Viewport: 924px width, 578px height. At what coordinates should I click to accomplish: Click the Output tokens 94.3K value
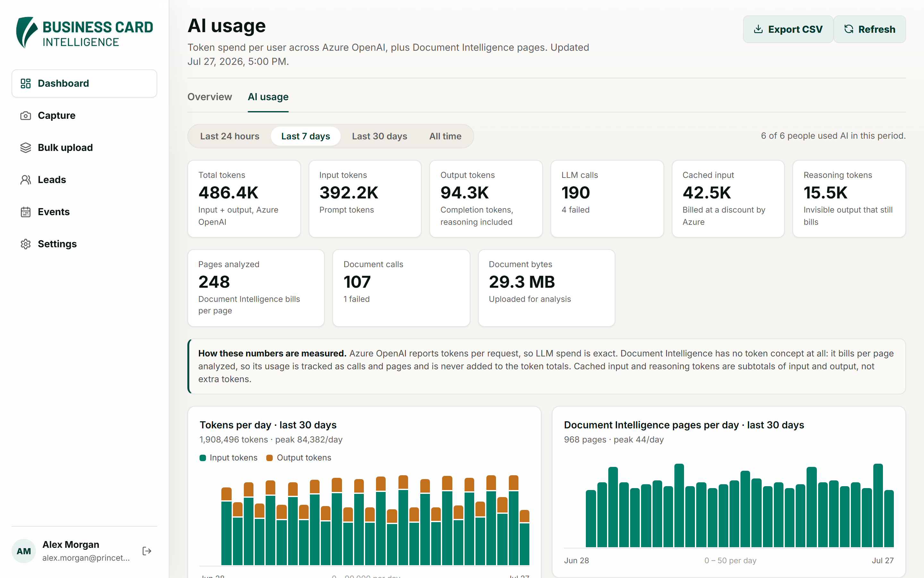tap(464, 192)
